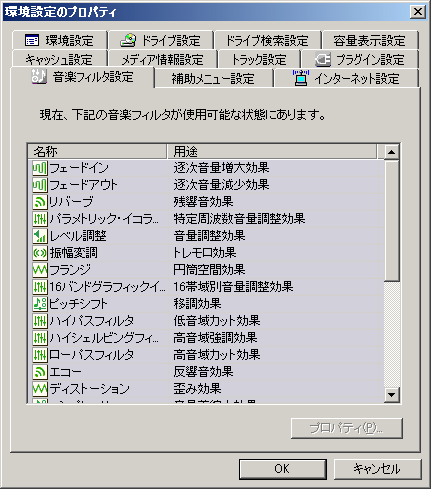Click the パラメトリック・イコライザ filter icon
Screen dimensions: 431x489
tap(40, 219)
